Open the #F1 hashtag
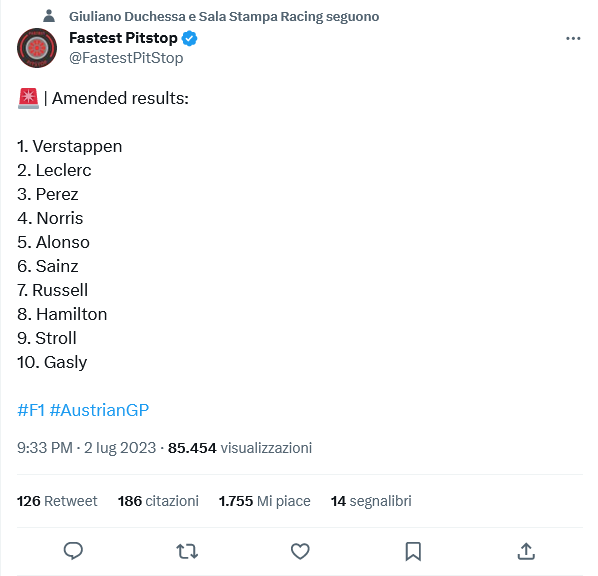 coord(31,410)
